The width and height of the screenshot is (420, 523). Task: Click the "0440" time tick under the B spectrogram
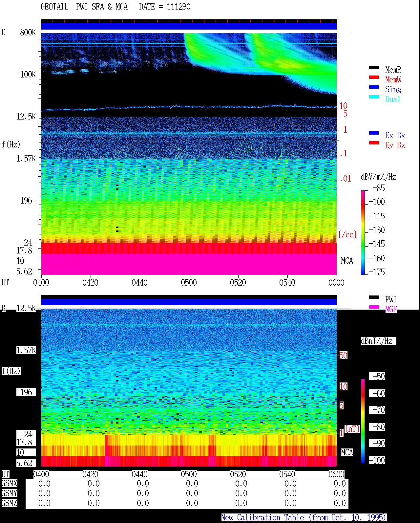point(139,474)
